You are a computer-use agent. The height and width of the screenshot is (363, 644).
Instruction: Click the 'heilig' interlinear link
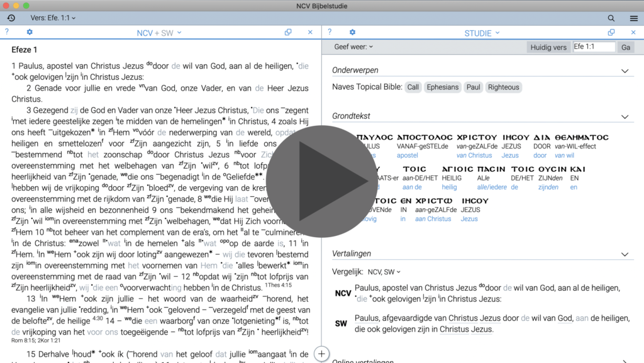point(449,187)
